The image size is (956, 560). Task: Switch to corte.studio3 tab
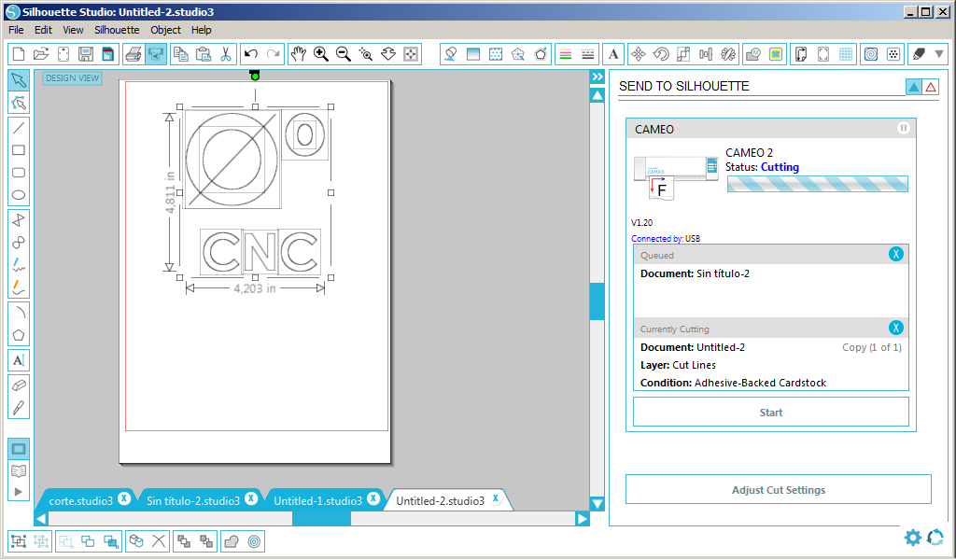tap(80, 501)
